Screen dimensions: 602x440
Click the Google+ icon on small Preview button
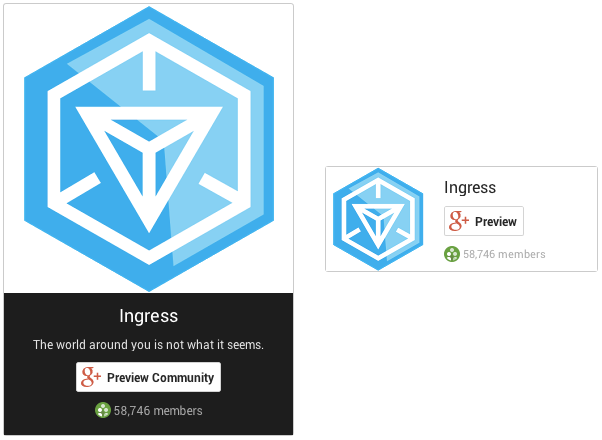click(x=459, y=221)
